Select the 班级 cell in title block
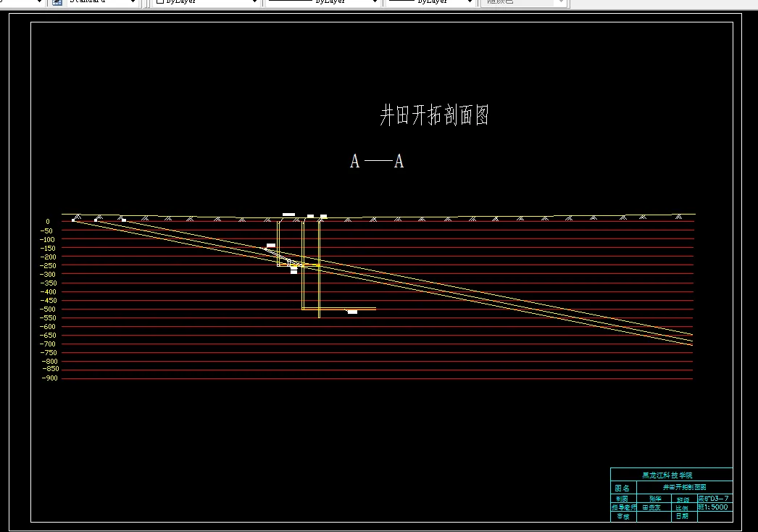758x532 pixels. (x=683, y=499)
